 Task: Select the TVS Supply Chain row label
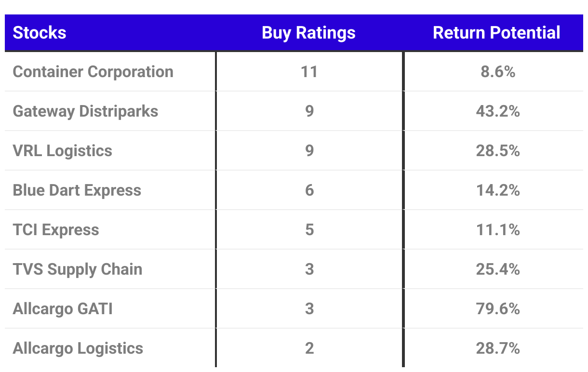pyautogui.click(x=78, y=269)
